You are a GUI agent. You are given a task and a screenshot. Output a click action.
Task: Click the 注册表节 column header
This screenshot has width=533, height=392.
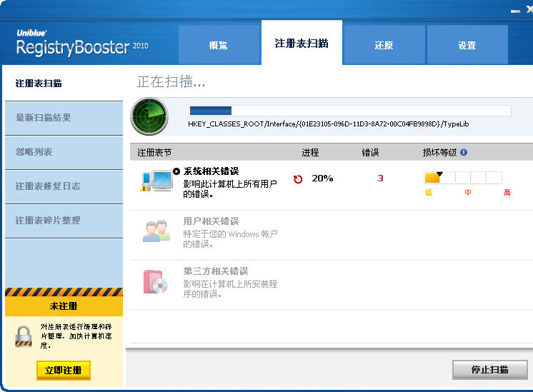tap(154, 153)
